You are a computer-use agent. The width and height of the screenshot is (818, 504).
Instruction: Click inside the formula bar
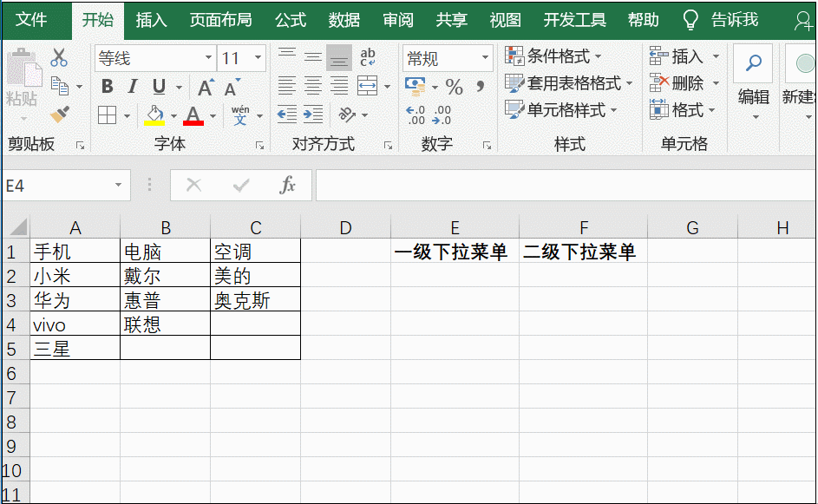(566, 185)
